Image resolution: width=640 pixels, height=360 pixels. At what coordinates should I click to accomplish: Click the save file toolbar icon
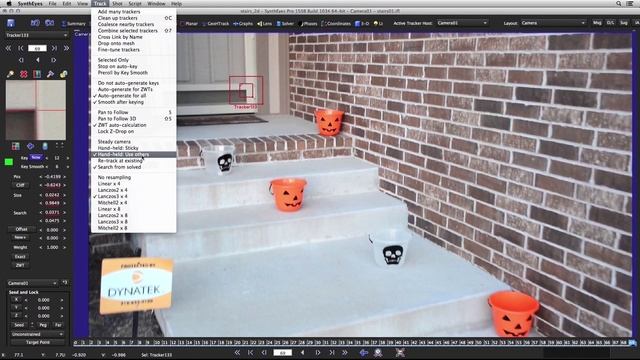[11, 23]
